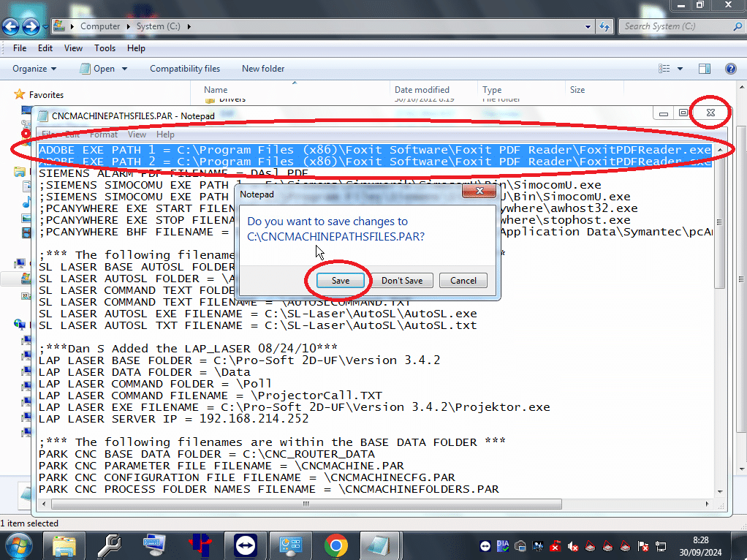Open the Explorer help icon
The image size is (747, 560).
point(729,69)
